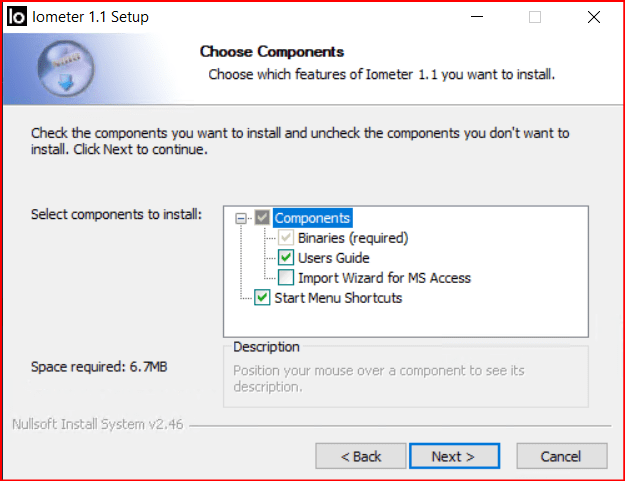Screen dimensions: 625x481
Task: Select the Users Guide tree label
Action: (x=333, y=258)
